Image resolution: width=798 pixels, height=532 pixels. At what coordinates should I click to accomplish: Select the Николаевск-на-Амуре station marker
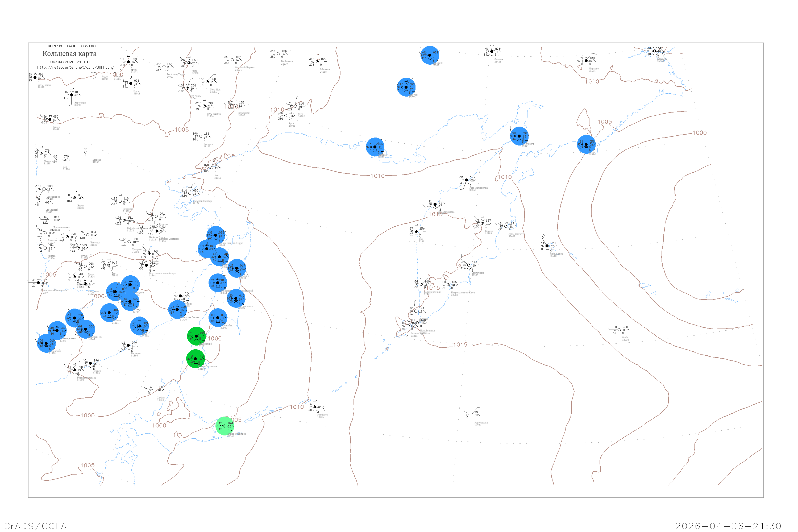coord(215,235)
